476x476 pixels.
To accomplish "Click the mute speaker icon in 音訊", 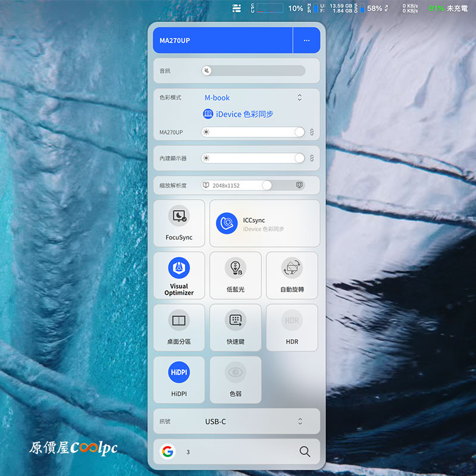I will 206,71.
